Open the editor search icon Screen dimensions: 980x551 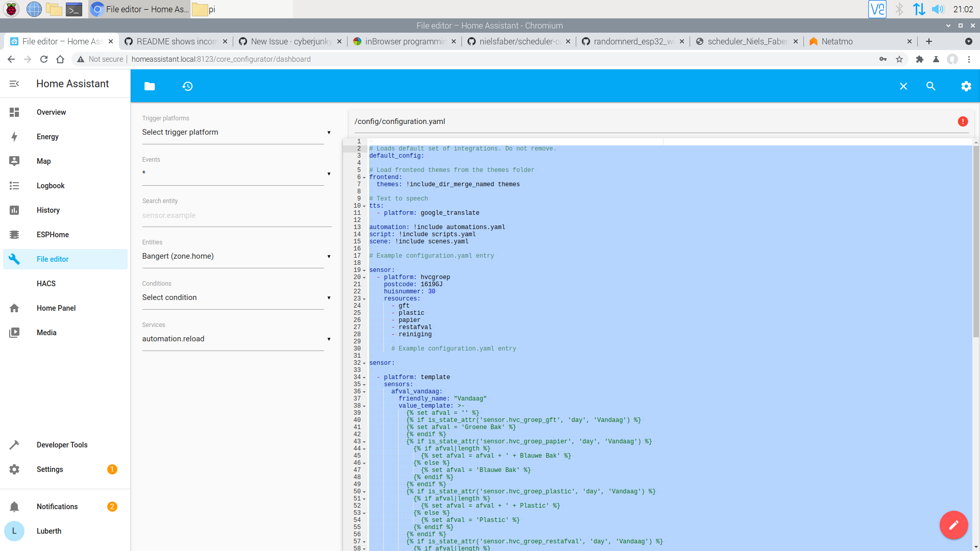coord(931,86)
